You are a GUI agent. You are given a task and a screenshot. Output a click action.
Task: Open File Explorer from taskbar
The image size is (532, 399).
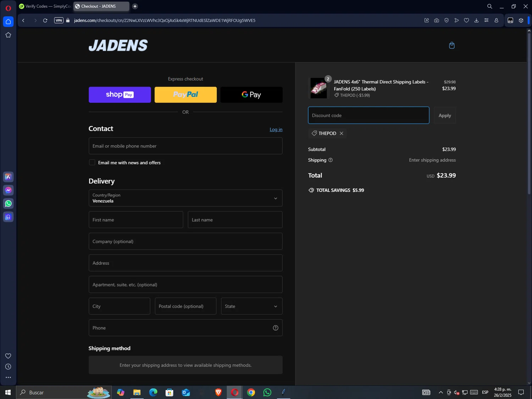(137, 392)
